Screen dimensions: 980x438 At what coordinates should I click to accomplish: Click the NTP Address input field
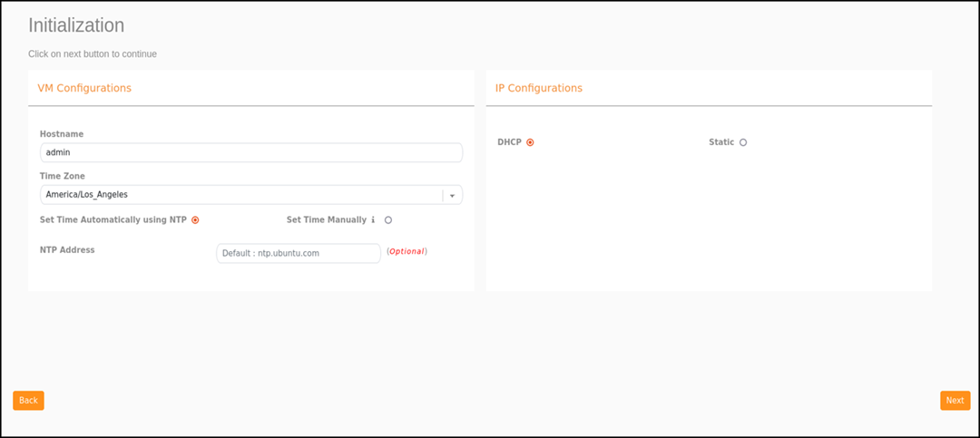pyautogui.click(x=299, y=253)
